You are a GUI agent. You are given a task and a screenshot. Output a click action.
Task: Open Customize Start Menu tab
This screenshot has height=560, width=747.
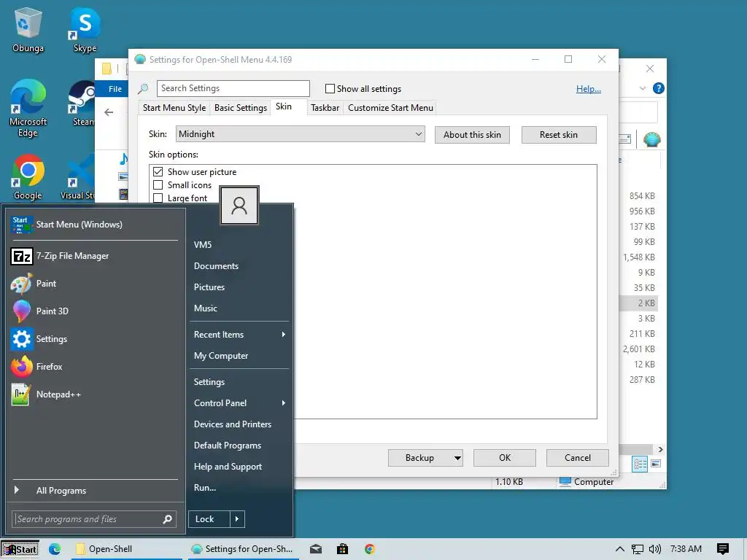click(x=391, y=108)
